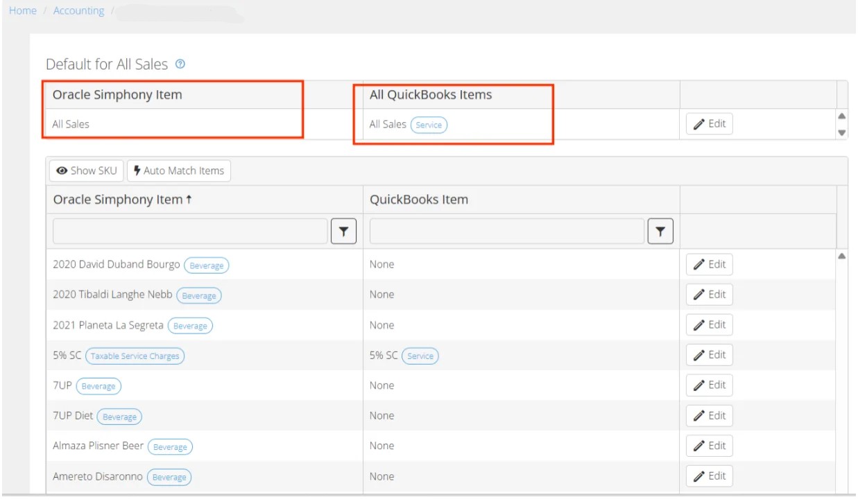Toggle the Taxable Service Charges tag on 5% SC
Viewport: 858px width, 504px height.
pos(135,356)
